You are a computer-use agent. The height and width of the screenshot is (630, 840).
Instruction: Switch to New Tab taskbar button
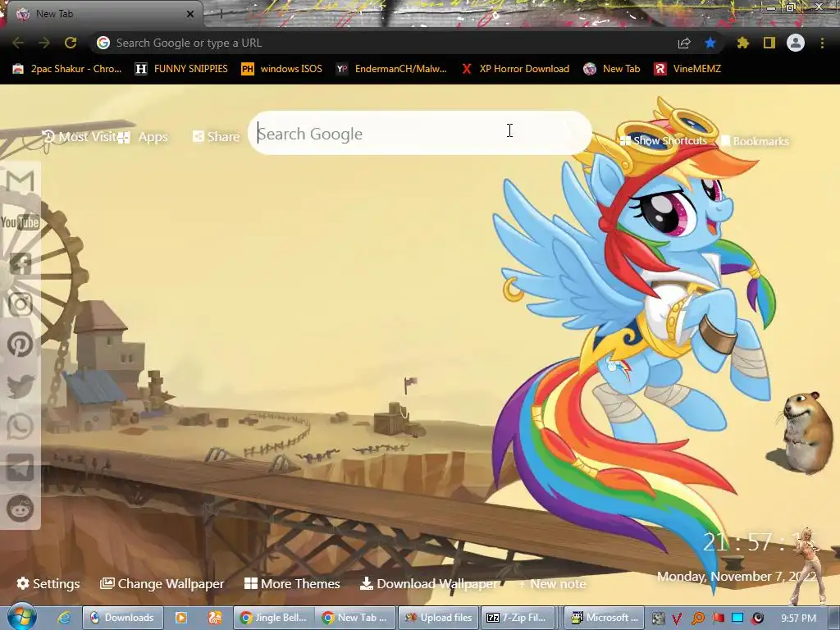click(x=355, y=618)
